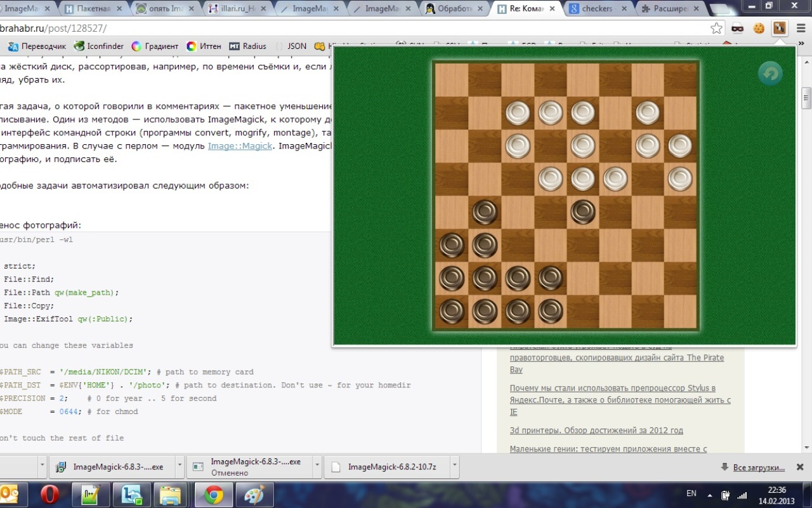
Task: Expand dropdown arrow for ImageMagick-6.8.2-10.7z download
Action: 455,467
